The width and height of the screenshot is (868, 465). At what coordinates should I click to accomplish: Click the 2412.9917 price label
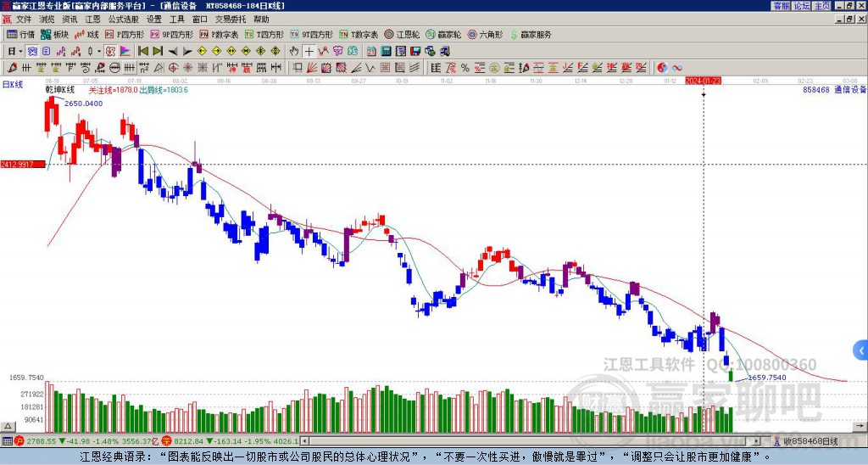coord(23,164)
